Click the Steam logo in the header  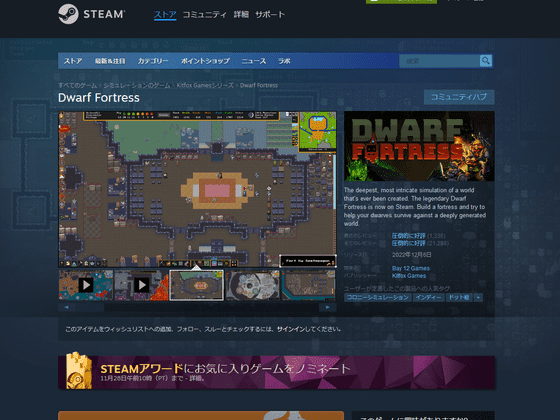click(91, 14)
